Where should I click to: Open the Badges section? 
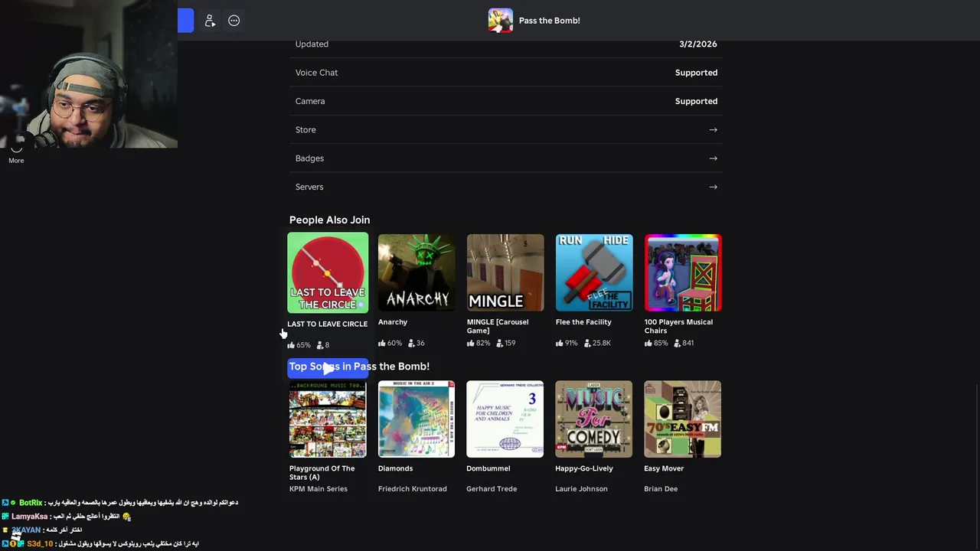click(505, 158)
